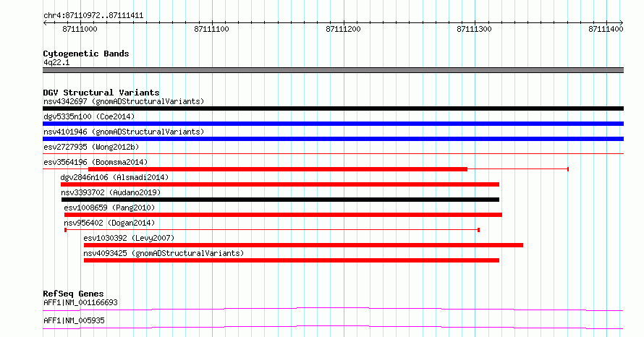The image size is (644, 337).
Task: Click the DGV Structural Variants track title
Action: tap(101, 93)
